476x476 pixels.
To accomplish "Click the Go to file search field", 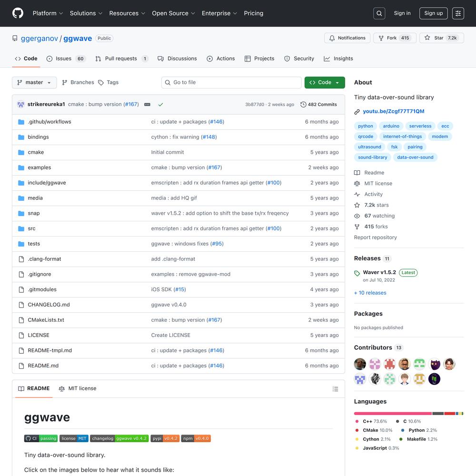I will [231, 82].
